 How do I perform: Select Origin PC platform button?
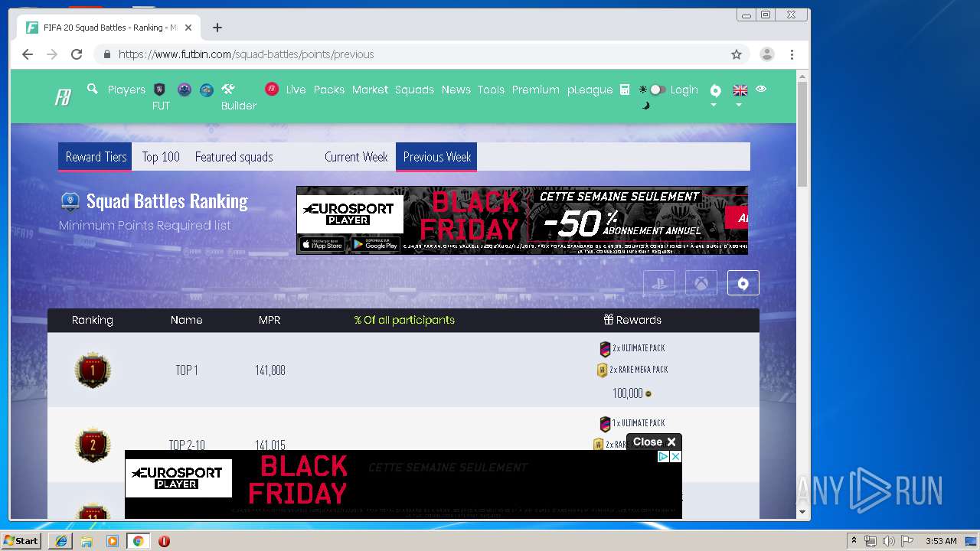[743, 283]
